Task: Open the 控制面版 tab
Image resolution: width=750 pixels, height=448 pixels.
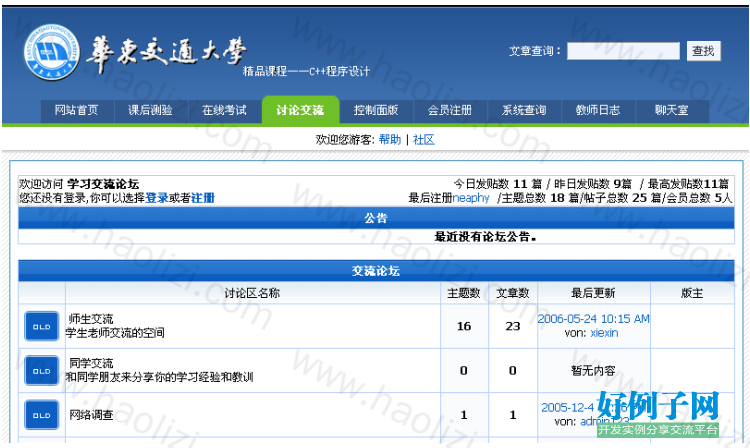Action: coord(376,110)
